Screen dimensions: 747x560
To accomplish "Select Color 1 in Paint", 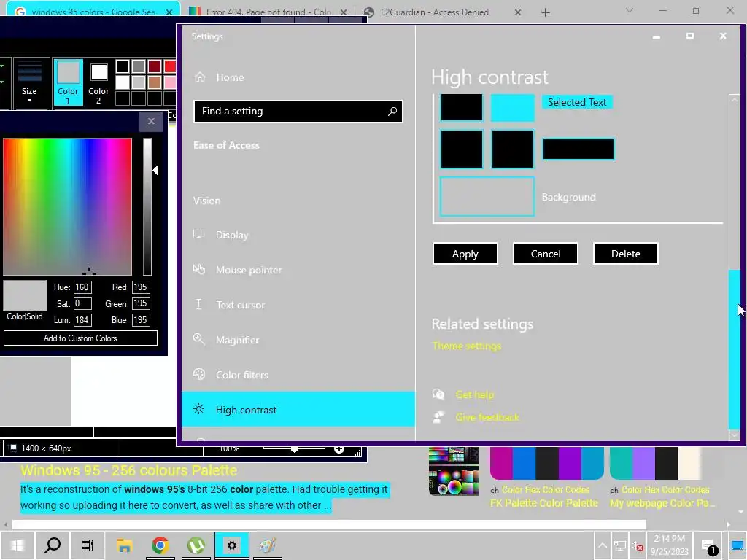I will pyautogui.click(x=68, y=82).
